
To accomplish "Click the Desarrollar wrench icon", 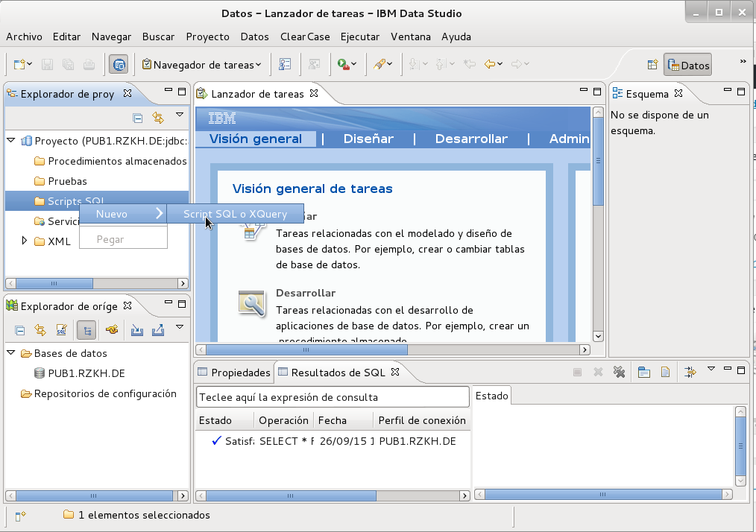I will pyautogui.click(x=252, y=303).
